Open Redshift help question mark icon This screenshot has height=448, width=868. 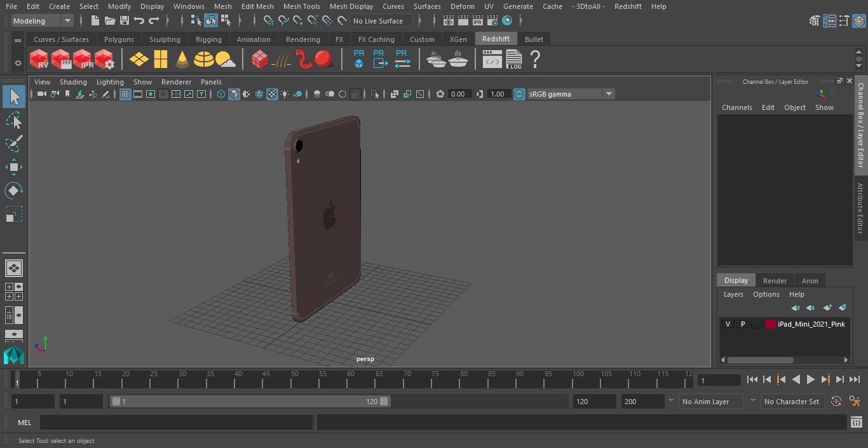click(x=535, y=59)
